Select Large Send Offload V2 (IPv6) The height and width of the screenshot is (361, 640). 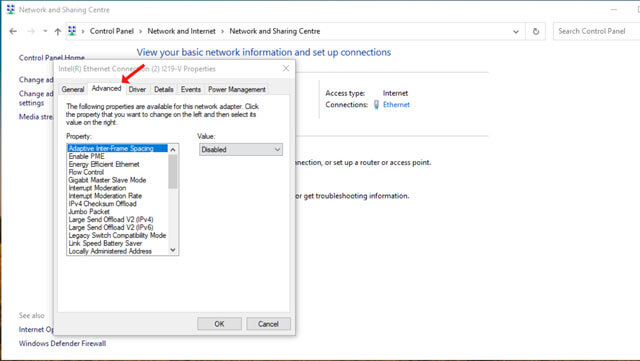[x=118, y=227]
